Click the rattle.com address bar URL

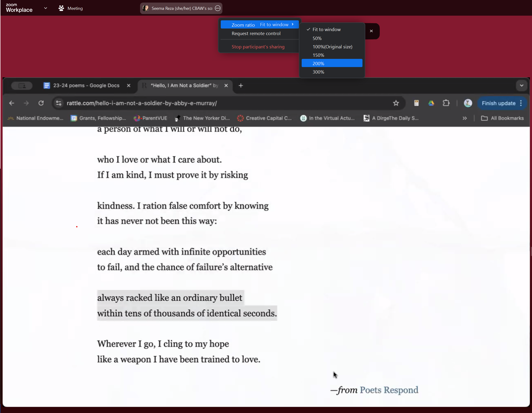click(x=142, y=103)
